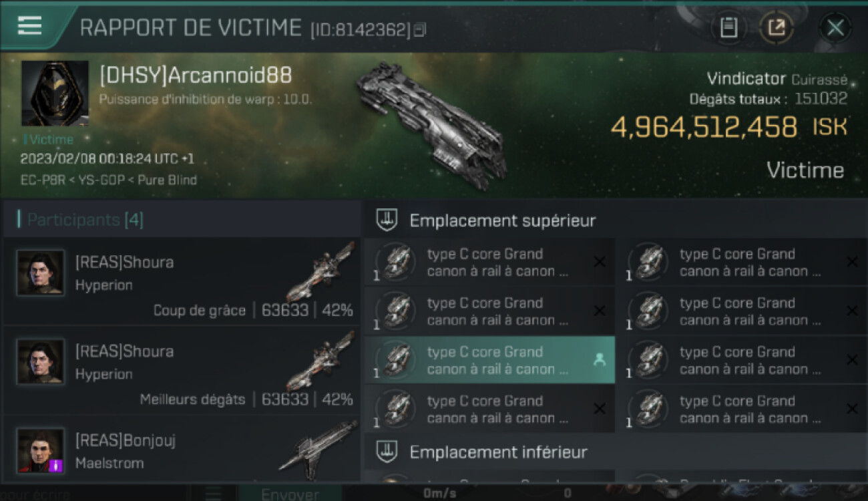868x501 pixels.
Task: Open Shoura's portrait in Coup de grâce row
Action: (x=41, y=273)
